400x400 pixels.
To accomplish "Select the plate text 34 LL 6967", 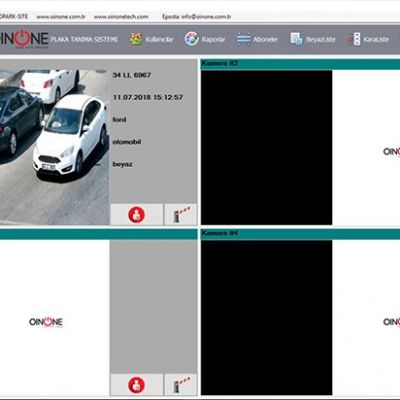I will point(132,75).
